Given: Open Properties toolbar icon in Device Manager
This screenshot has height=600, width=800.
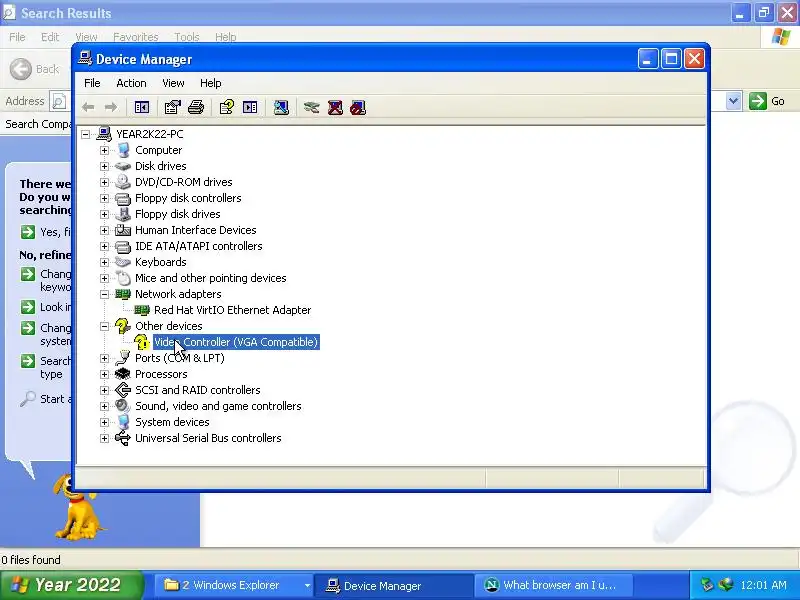Looking at the screenshot, I should [172, 107].
